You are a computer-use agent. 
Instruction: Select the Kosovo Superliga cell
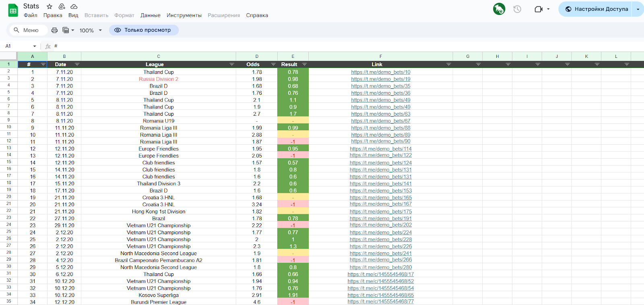pyautogui.click(x=159, y=295)
